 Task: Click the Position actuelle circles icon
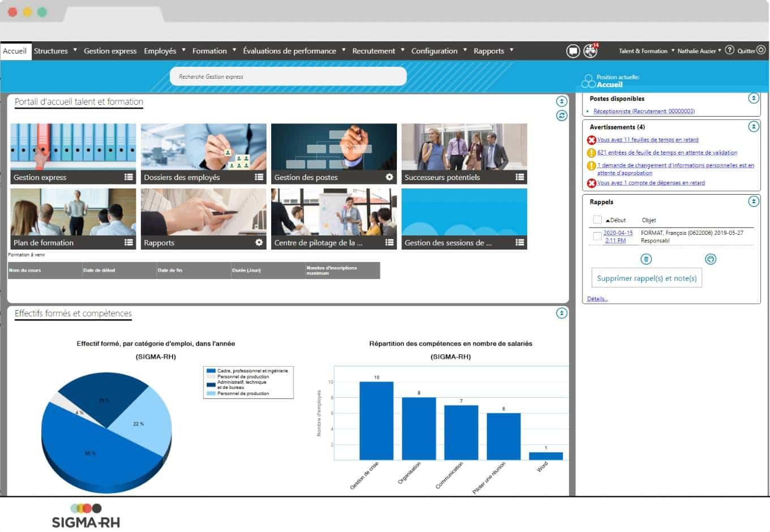[588, 81]
